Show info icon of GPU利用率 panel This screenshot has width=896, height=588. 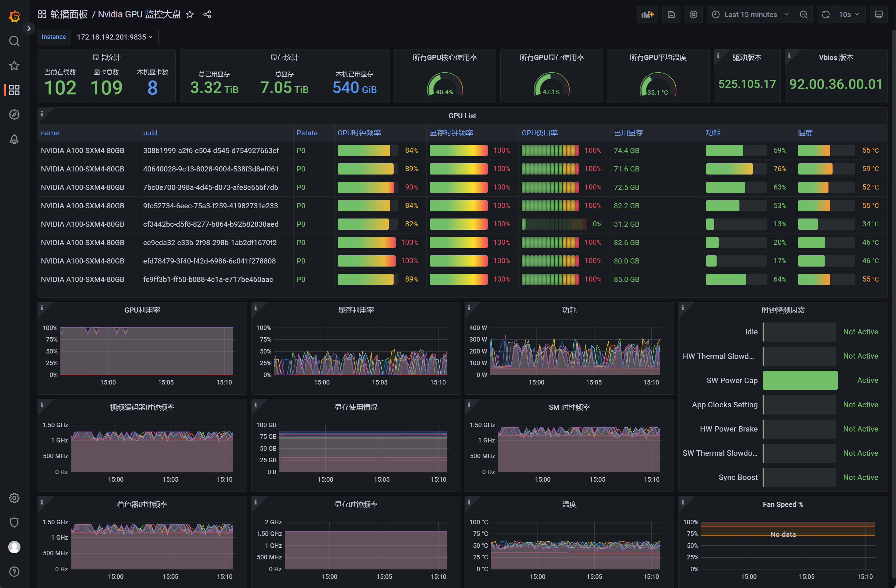[42, 308]
